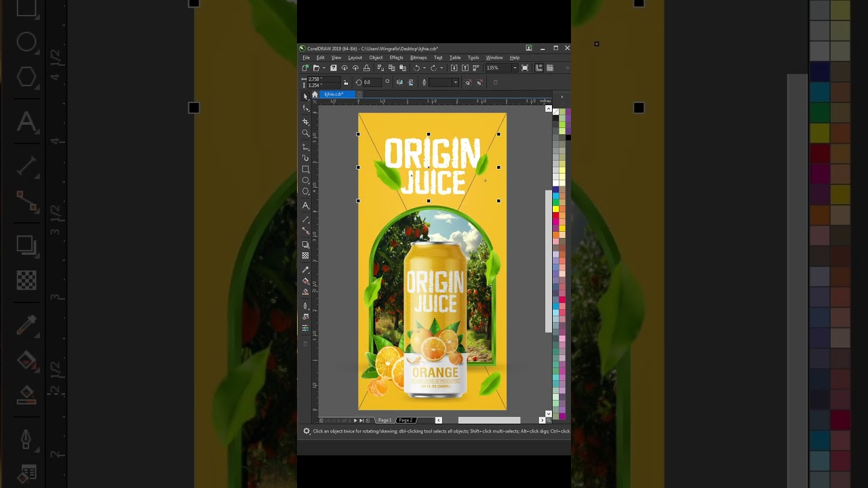Switch to the Page 1 tab
This screenshot has height=488, width=868.
point(384,420)
